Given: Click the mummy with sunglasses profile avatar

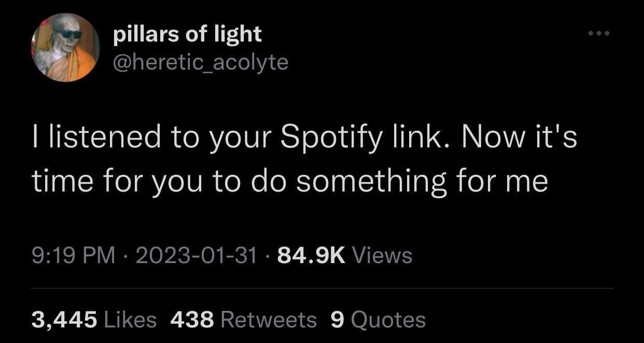Looking at the screenshot, I should (65, 48).
